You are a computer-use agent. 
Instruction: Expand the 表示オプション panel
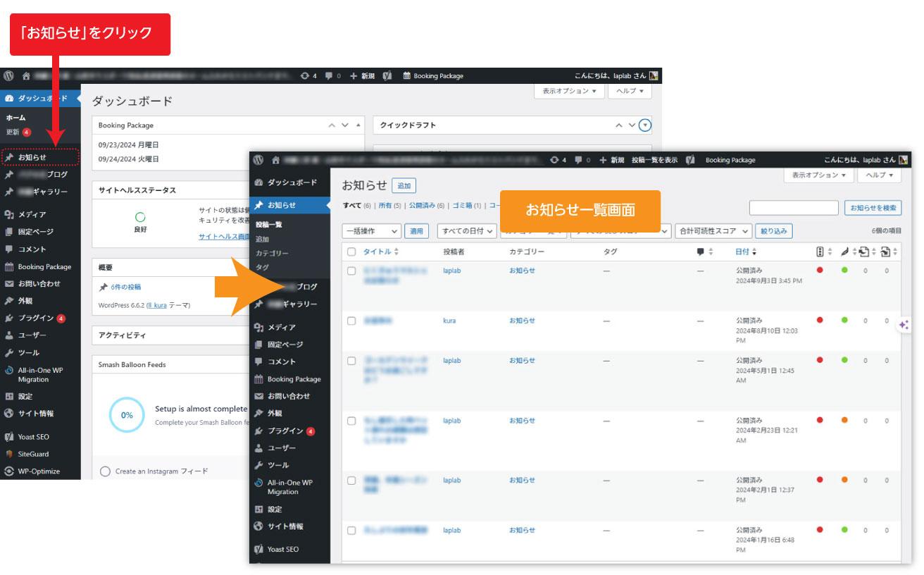click(x=819, y=175)
